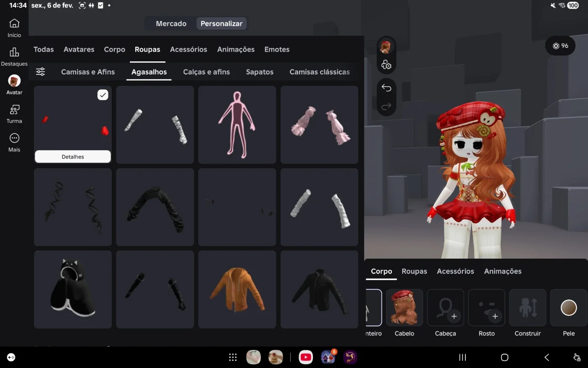This screenshot has height=368, width=588.
Task: Switch to Personalizar tab
Action: click(x=221, y=24)
